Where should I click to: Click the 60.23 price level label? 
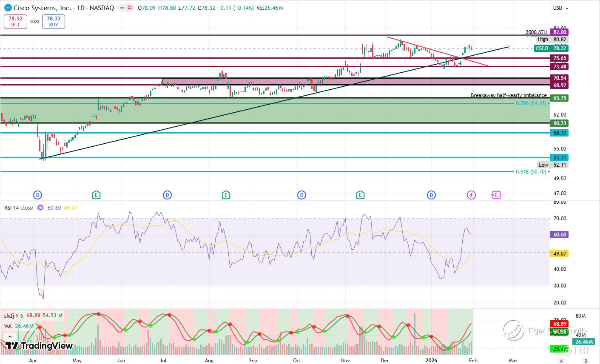tap(560, 123)
